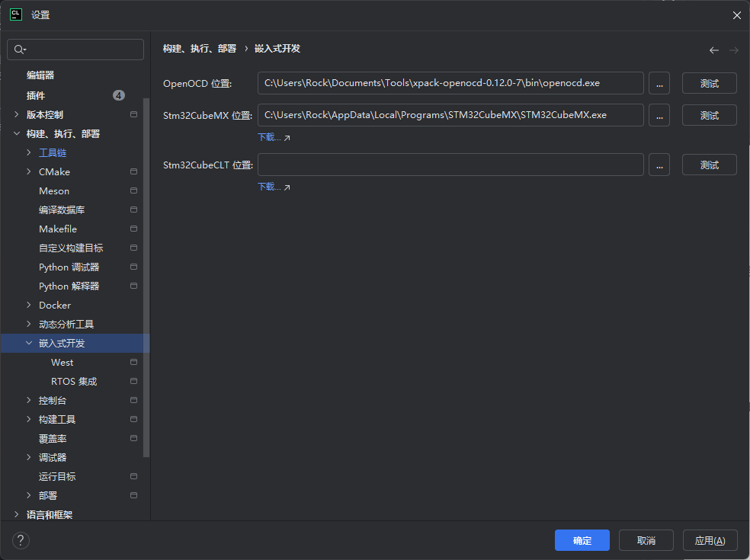Screen dimensions: 750x560
Task: Browse for OpenOCD executable with the ... button
Action: tap(659, 83)
